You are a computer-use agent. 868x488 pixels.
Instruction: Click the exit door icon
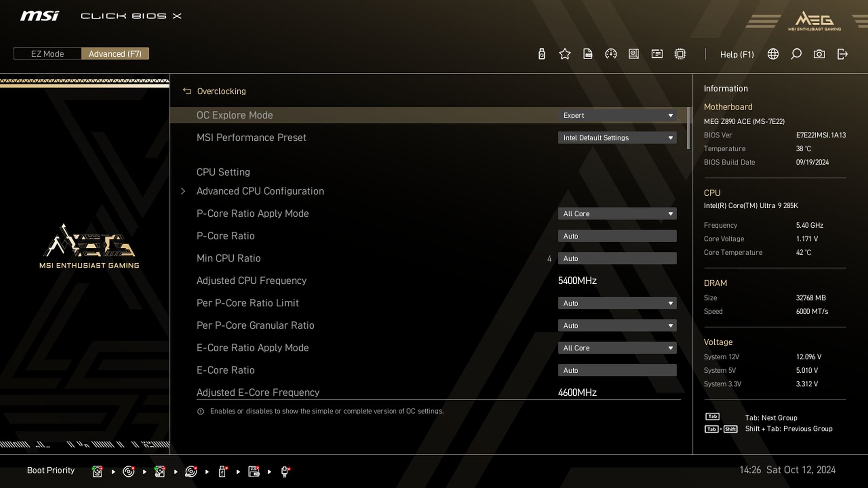click(x=842, y=54)
